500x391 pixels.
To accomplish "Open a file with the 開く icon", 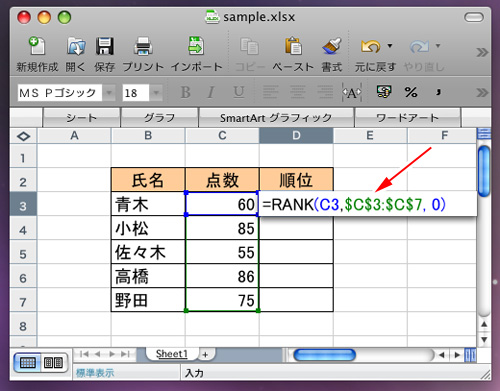I will pos(76,46).
